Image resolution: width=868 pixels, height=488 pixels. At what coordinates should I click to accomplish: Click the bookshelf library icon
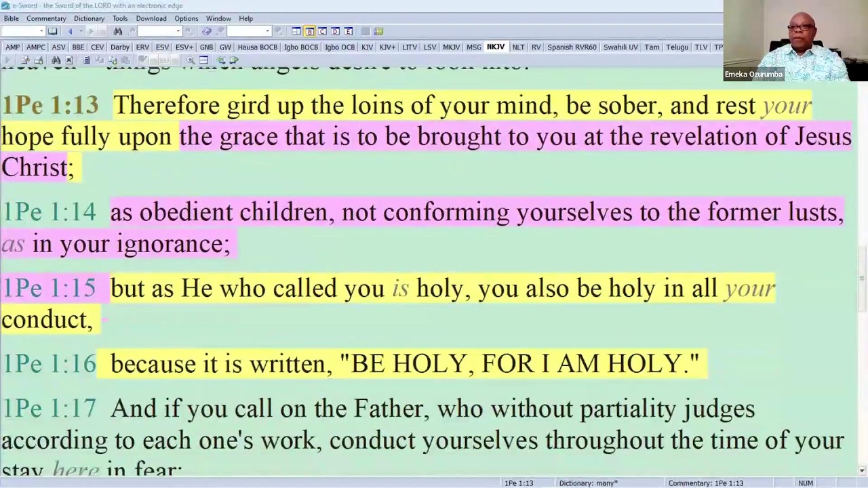click(378, 31)
